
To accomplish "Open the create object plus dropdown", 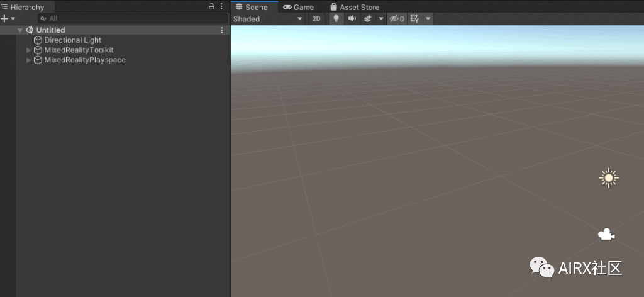I will click(x=8, y=18).
